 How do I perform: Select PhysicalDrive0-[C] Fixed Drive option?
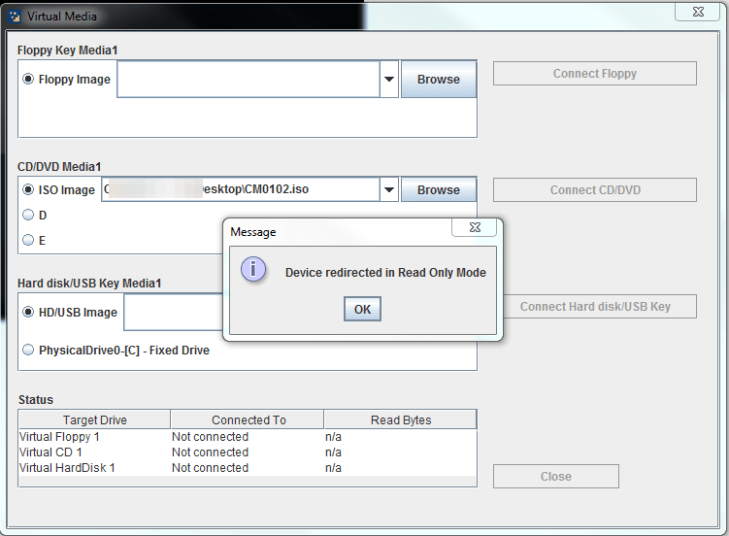pos(28,351)
